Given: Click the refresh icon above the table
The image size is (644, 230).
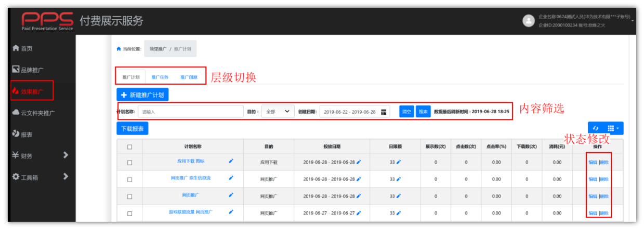Looking at the screenshot, I should [596, 128].
